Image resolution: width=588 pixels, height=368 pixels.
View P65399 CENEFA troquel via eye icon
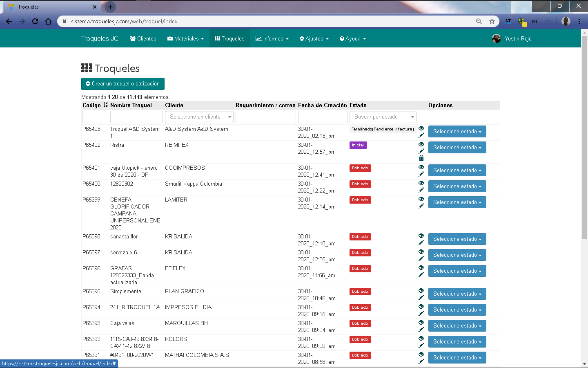(x=421, y=199)
